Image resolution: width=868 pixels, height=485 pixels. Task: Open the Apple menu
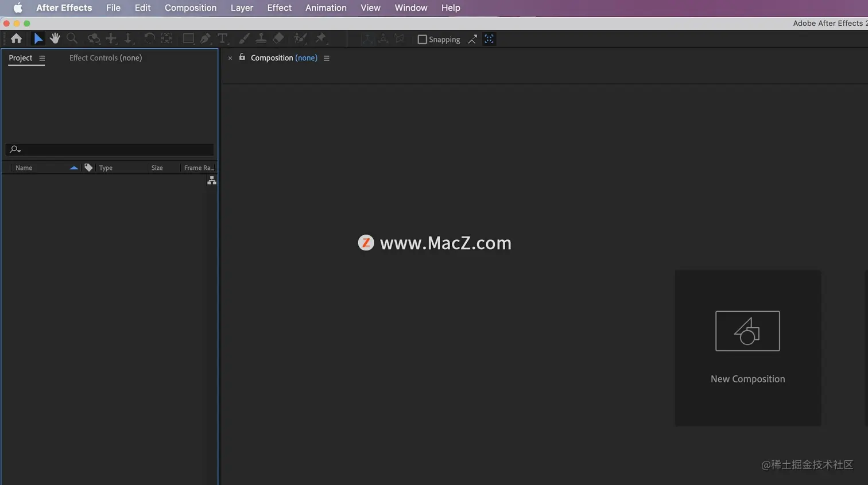coord(18,7)
